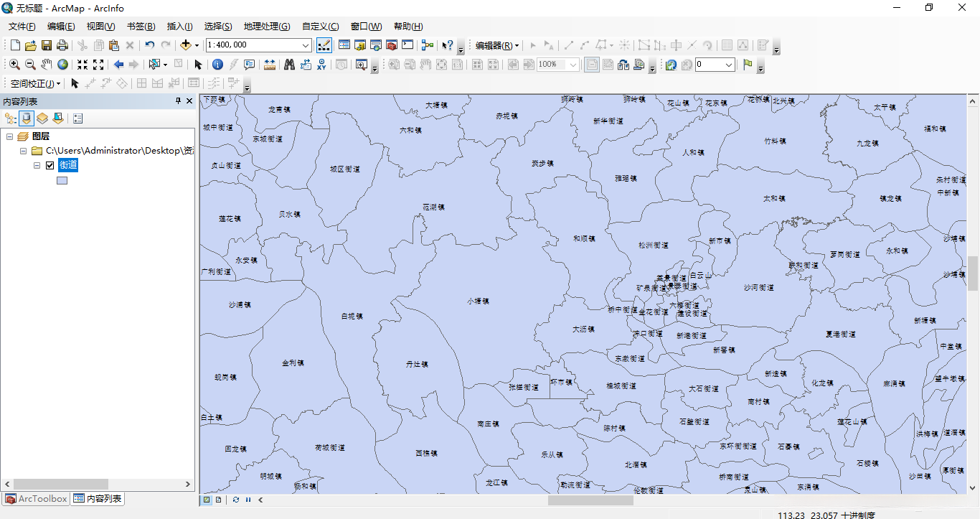Image resolution: width=980 pixels, height=519 pixels.
Task: Open the Find tool binoculars icon
Action: (x=290, y=65)
